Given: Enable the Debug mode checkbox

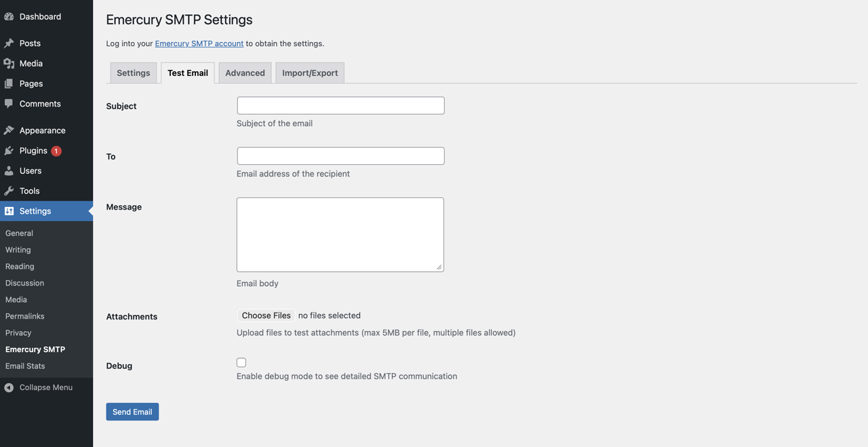Looking at the screenshot, I should (x=241, y=362).
